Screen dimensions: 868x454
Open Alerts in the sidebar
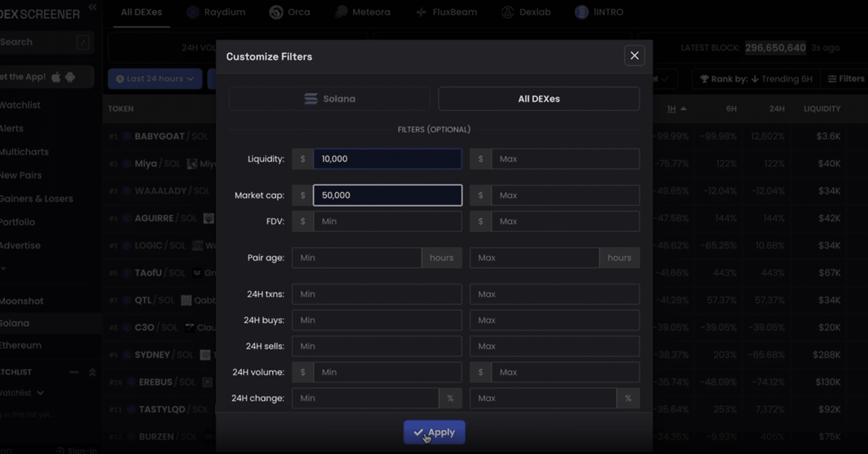(x=12, y=128)
